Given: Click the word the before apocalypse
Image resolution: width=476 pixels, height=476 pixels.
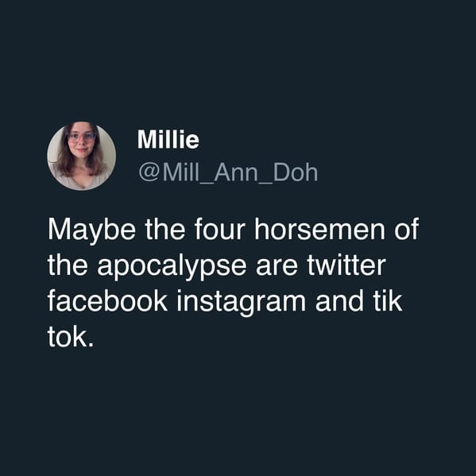Looking at the screenshot, I should [x=68, y=265].
